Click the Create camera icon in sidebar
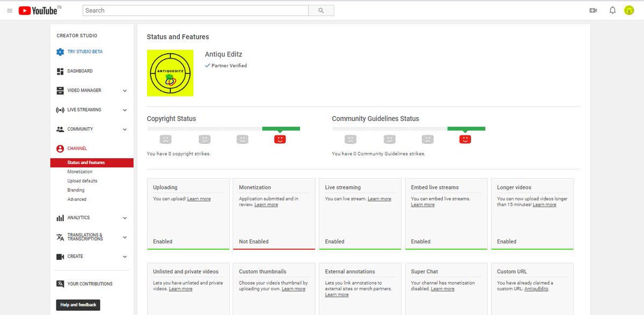The height and width of the screenshot is (315, 644). [x=60, y=257]
